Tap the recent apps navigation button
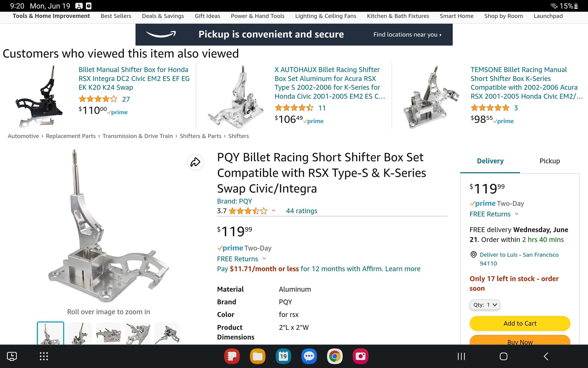This screenshot has height=368, width=588. [x=461, y=357]
